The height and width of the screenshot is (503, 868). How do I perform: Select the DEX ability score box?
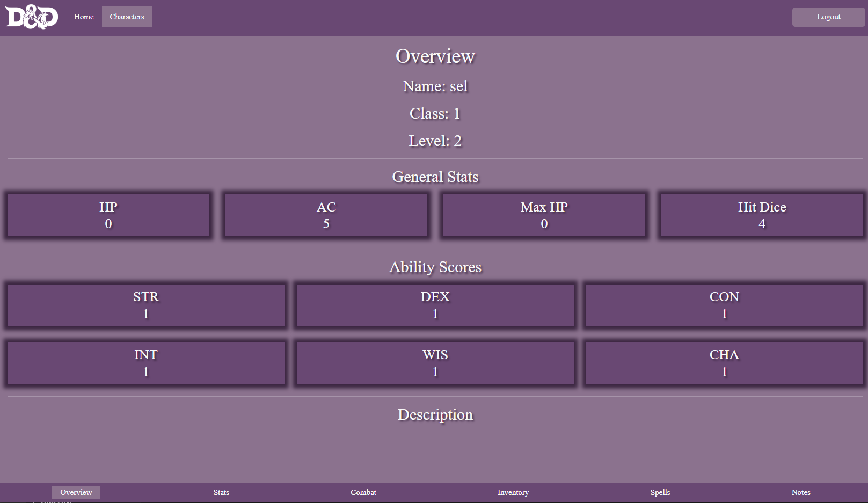435,305
